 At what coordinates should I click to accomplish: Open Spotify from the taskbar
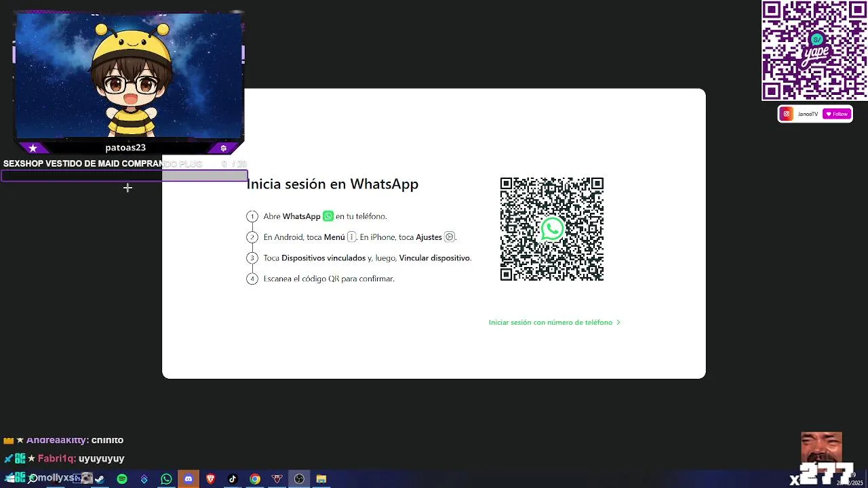(x=122, y=479)
